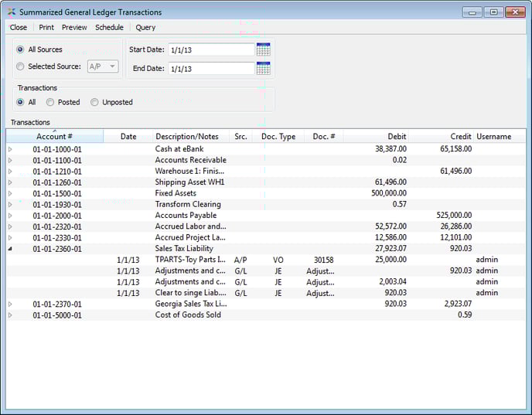
Task: Click into the Start Date field
Action: pos(210,49)
